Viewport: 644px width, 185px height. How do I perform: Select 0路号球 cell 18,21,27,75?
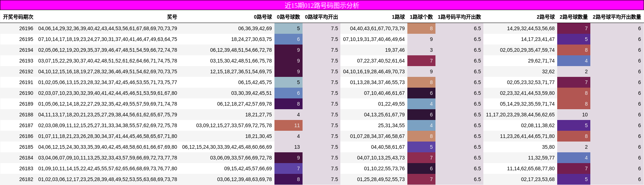tap(259, 115)
